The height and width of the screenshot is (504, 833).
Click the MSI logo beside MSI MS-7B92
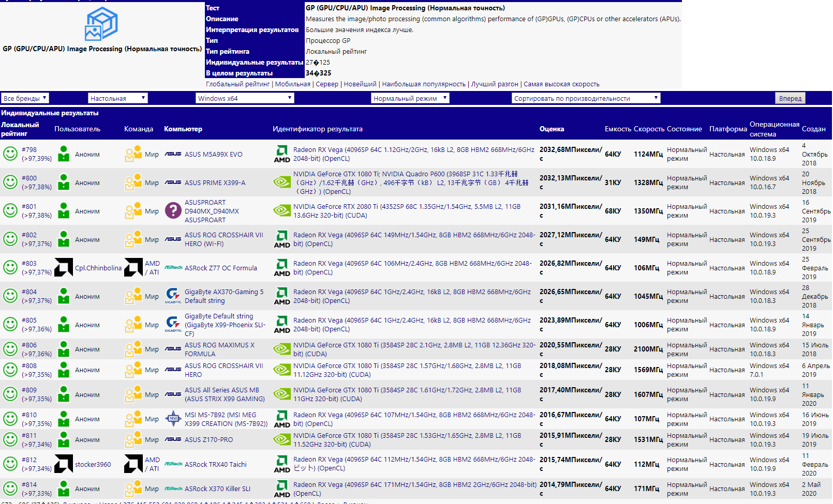pyautogui.click(x=173, y=419)
